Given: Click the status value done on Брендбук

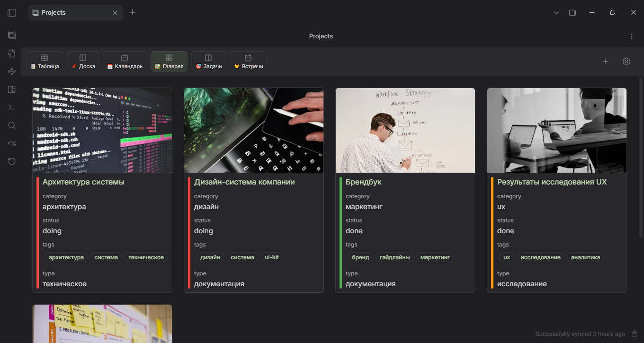Looking at the screenshot, I should [x=354, y=231].
